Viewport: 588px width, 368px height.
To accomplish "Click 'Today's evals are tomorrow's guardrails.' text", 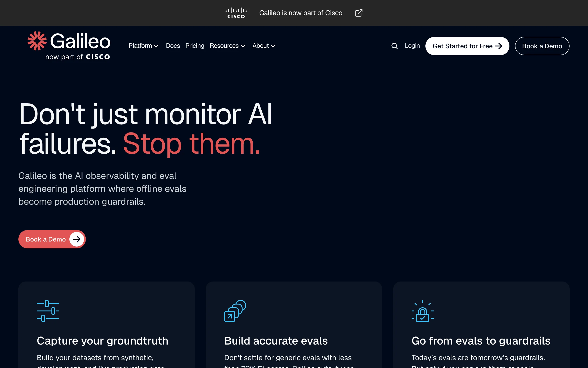I will (478, 357).
